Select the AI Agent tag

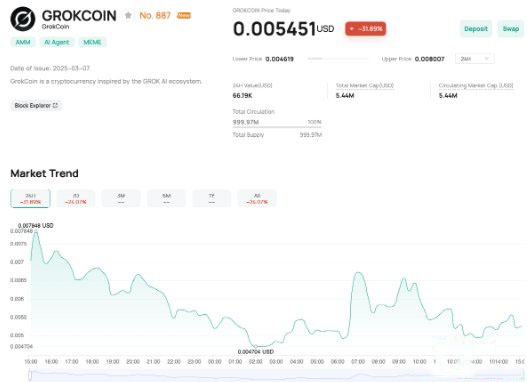click(x=57, y=42)
